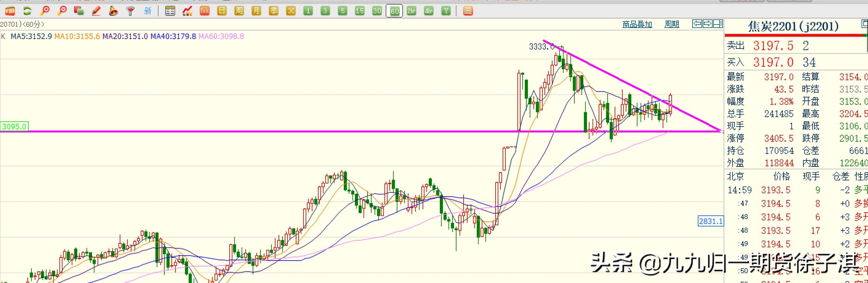Select the 60-minute period button
This screenshot has width=868, height=283.
coord(394,11)
